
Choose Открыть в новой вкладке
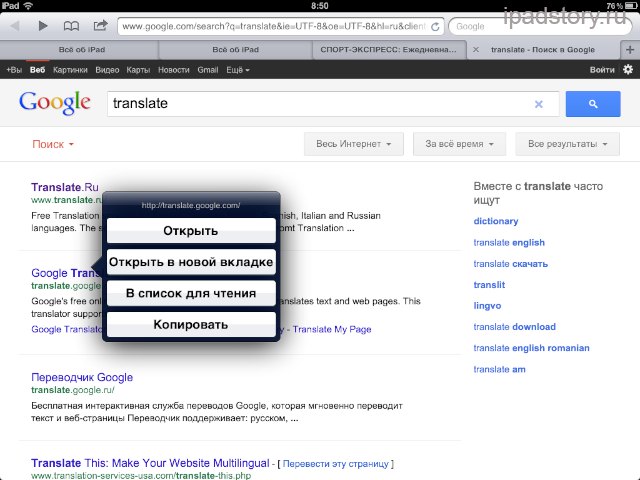(191, 262)
